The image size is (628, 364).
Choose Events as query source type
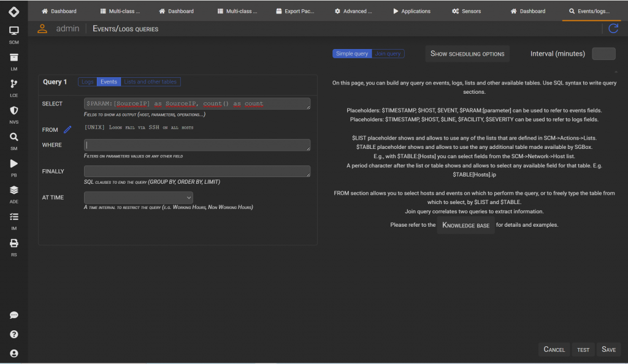109,82
